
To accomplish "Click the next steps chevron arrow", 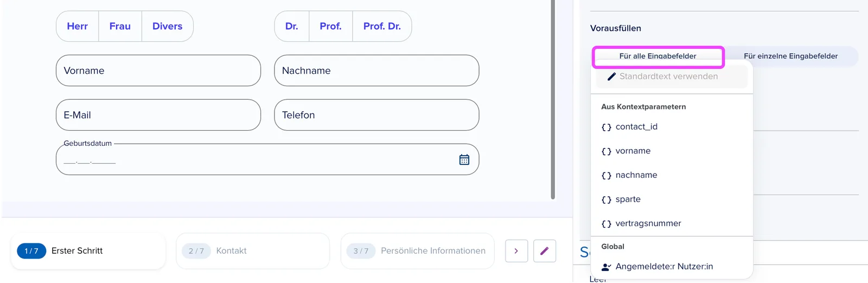I will click(516, 251).
